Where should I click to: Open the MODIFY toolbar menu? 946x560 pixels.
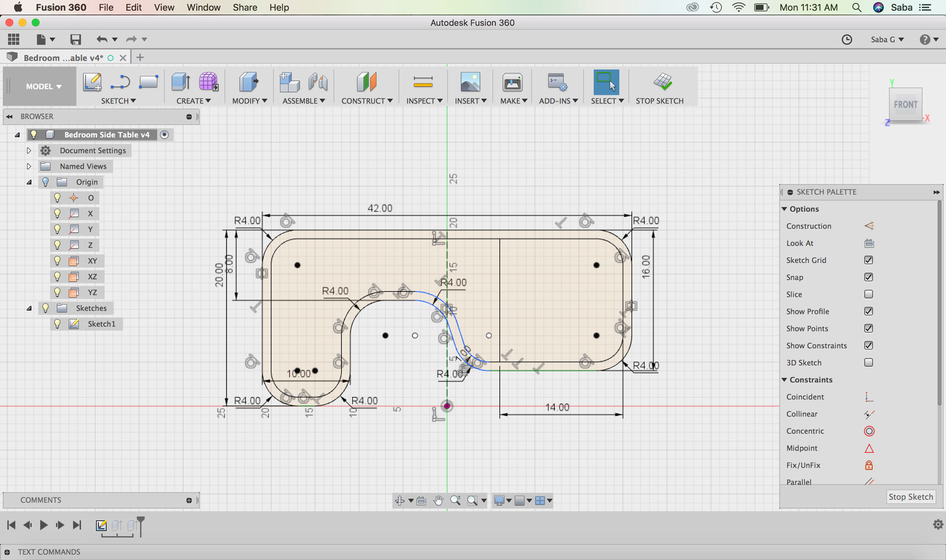coord(249,100)
